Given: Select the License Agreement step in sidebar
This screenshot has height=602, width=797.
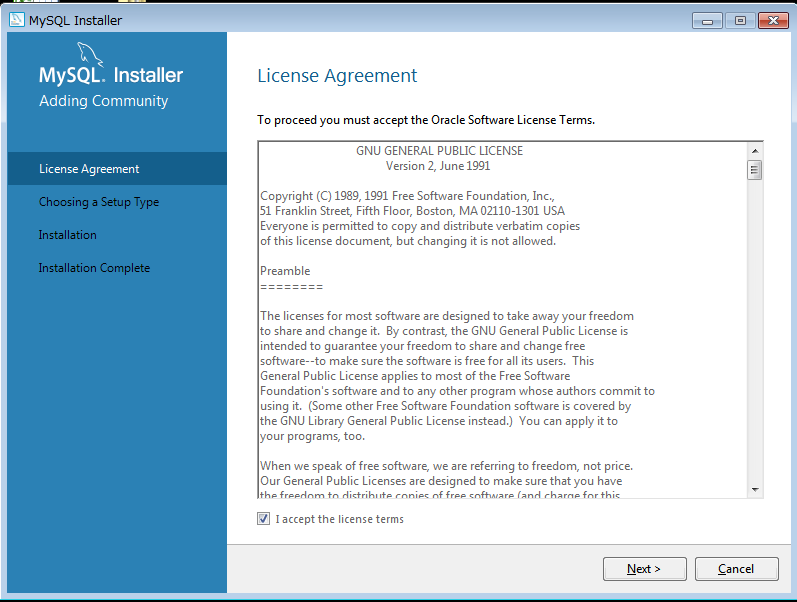Looking at the screenshot, I should 89,169.
